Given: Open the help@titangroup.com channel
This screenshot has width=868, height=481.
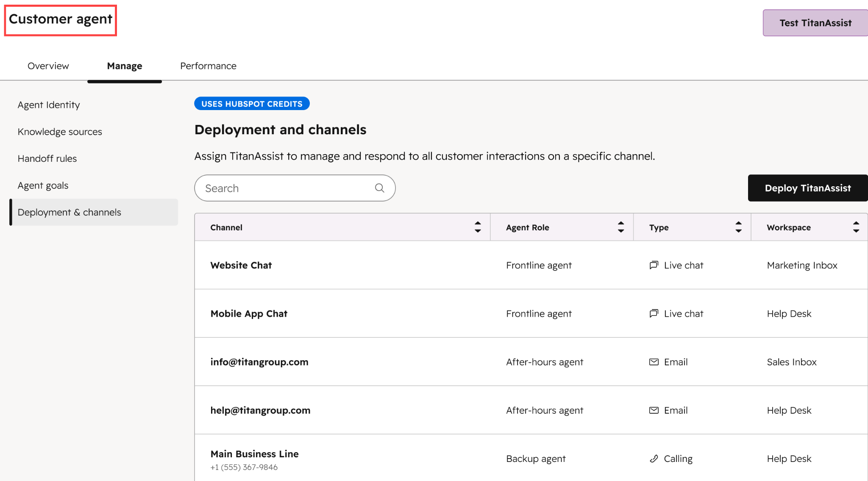Looking at the screenshot, I should 260,410.
